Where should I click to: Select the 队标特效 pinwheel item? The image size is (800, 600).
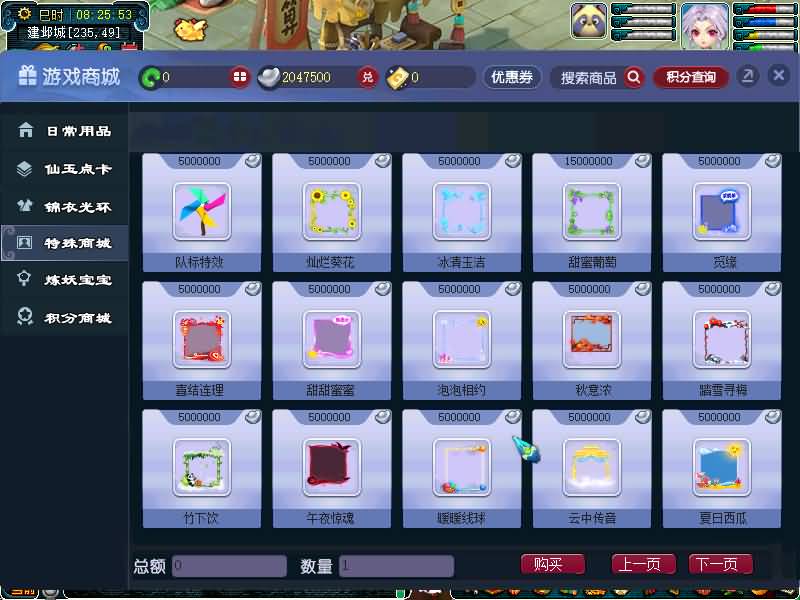201,212
